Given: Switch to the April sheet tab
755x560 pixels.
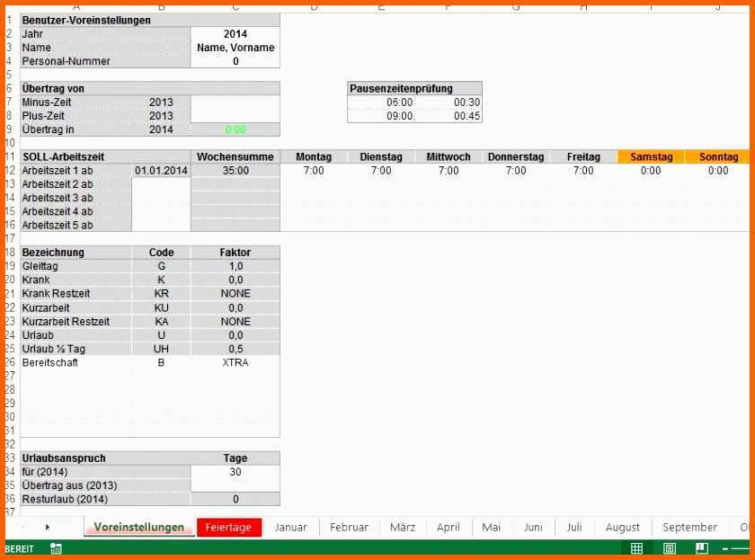Looking at the screenshot, I should (449, 528).
